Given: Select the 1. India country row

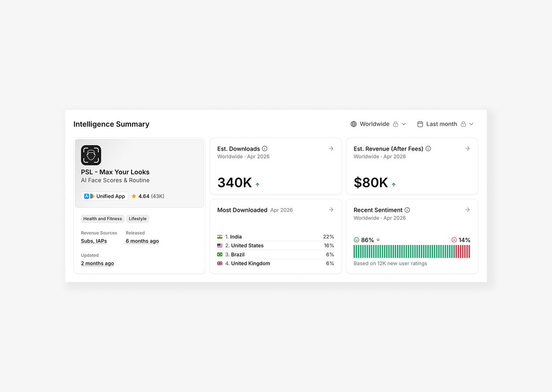Looking at the screenshot, I should (276, 237).
